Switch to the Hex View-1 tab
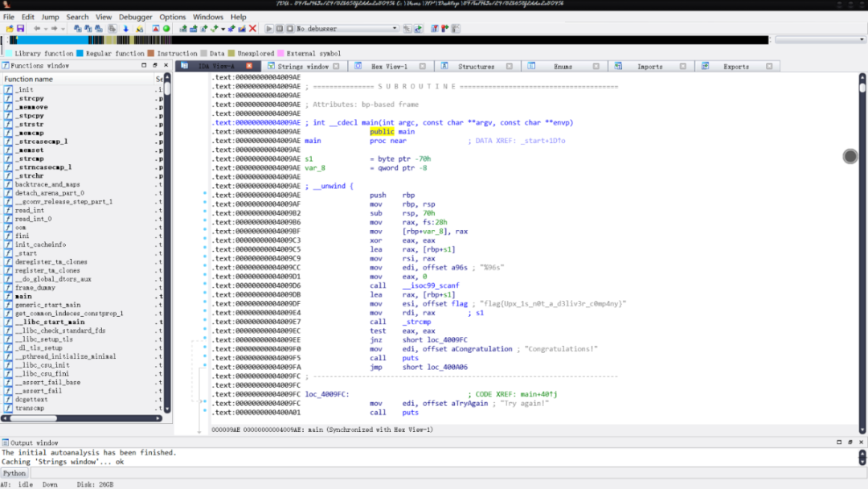Viewport: 868px width, 489px height. pos(389,66)
